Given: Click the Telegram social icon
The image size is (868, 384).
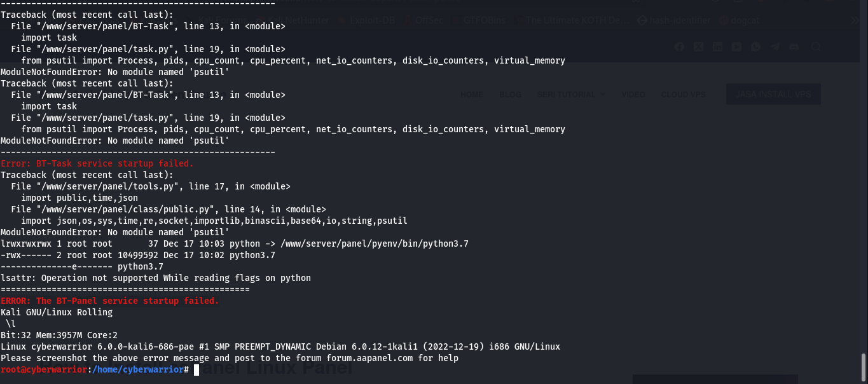Looking at the screenshot, I should [x=775, y=46].
